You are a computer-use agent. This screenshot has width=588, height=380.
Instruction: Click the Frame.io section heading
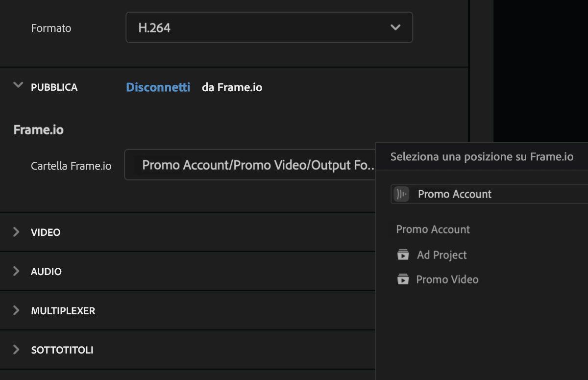(38, 130)
